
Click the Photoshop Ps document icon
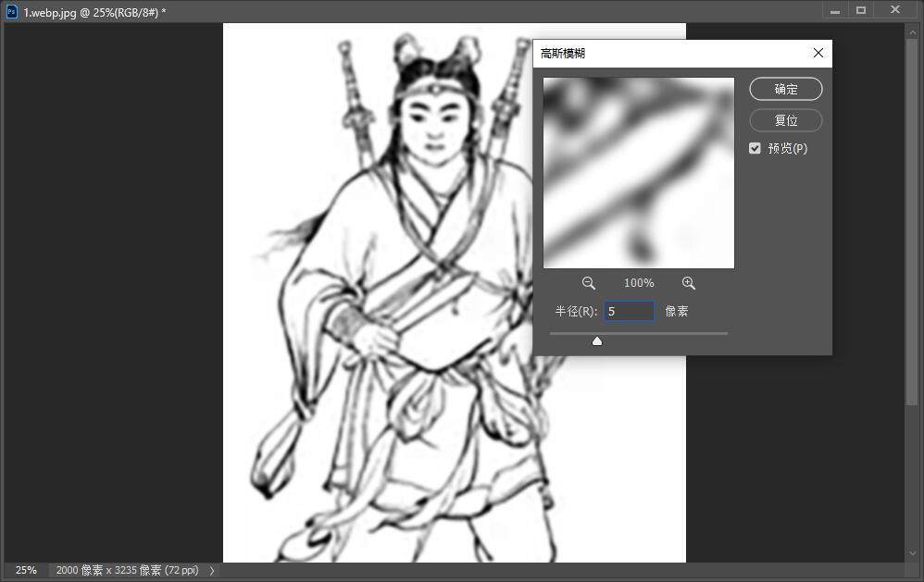[11, 12]
